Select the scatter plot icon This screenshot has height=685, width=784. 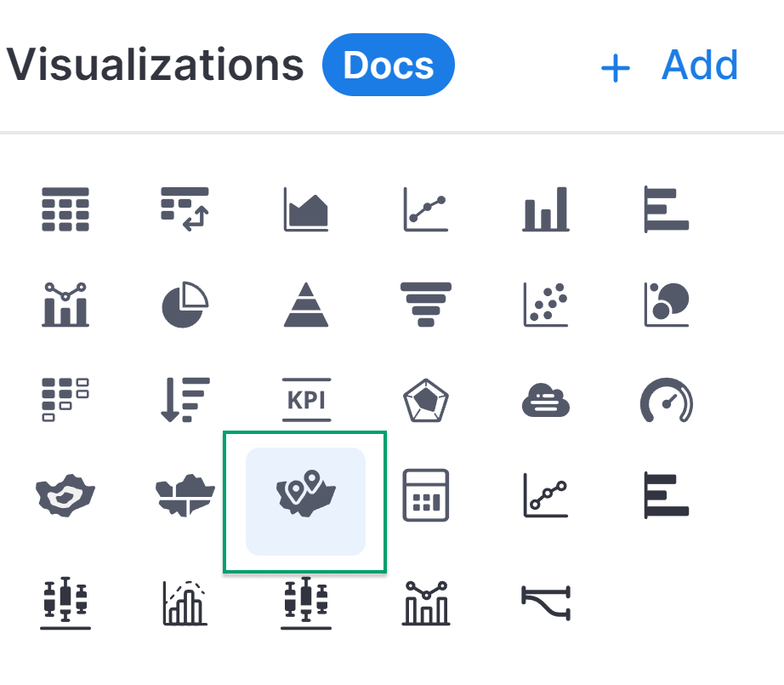coord(546,305)
